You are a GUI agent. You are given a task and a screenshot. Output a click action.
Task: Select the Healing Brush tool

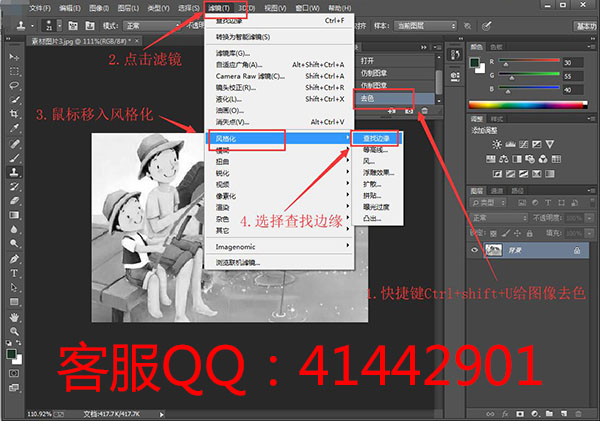tap(14, 144)
